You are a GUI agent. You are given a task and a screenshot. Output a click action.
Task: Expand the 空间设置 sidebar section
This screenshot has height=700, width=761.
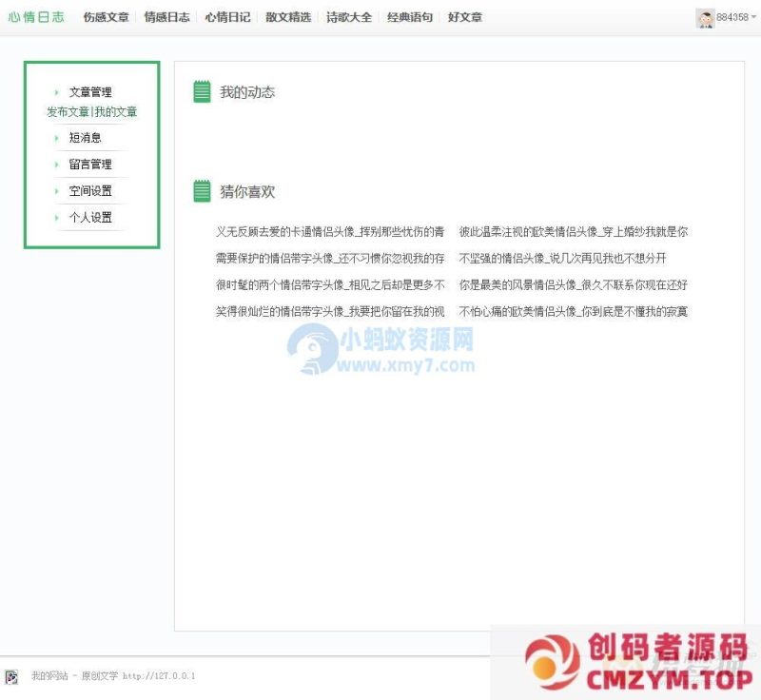coord(90,191)
